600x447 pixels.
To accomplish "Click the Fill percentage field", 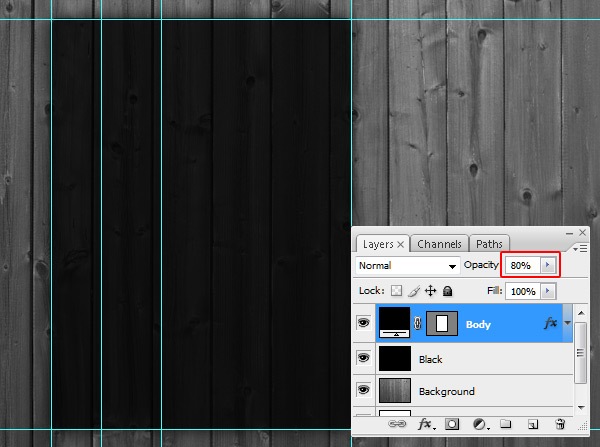I will [521, 291].
